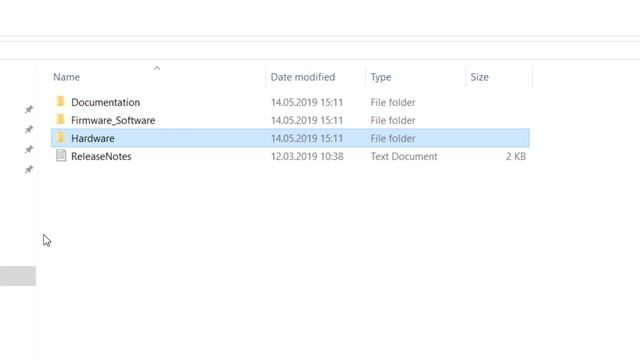Select the Documentation folder name
This screenshot has width=640, height=360.
tap(105, 102)
